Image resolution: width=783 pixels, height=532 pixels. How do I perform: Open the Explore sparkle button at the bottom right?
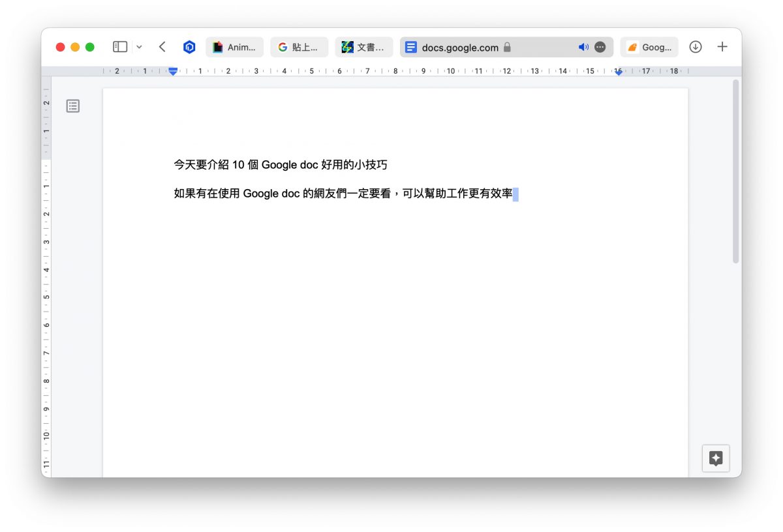(x=716, y=458)
